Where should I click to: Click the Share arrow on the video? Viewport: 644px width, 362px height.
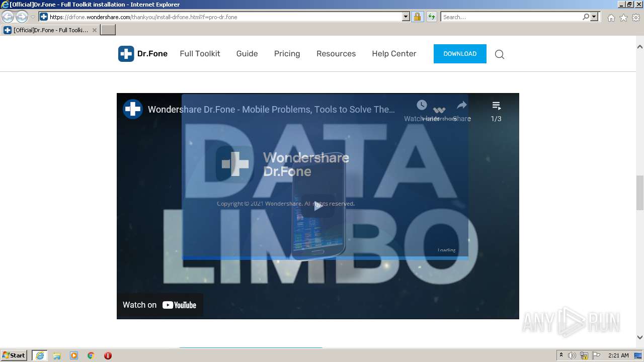(461, 105)
